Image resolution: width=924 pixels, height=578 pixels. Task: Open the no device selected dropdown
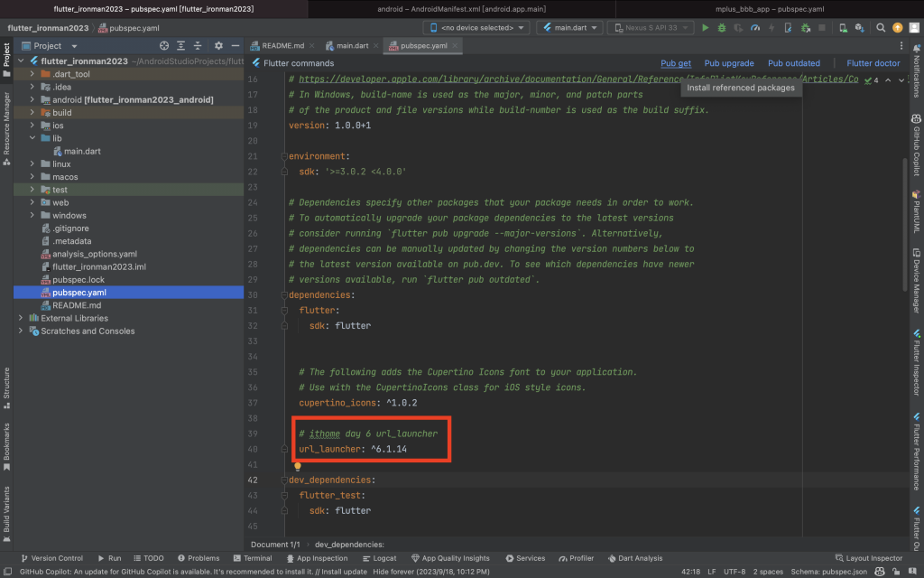(476, 28)
